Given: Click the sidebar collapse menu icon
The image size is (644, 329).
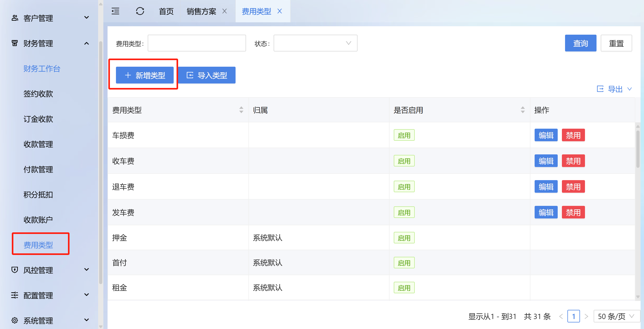Looking at the screenshot, I should pyautogui.click(x=115, y=11).
